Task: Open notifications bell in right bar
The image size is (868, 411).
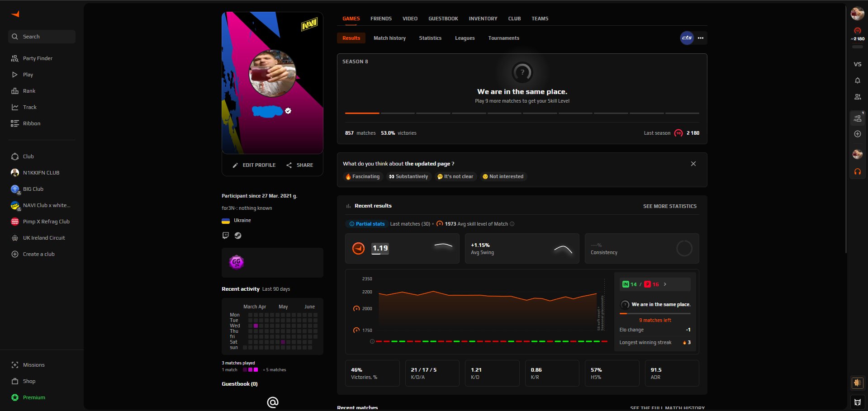Action: pyautogui.click(x=857, y=80)
